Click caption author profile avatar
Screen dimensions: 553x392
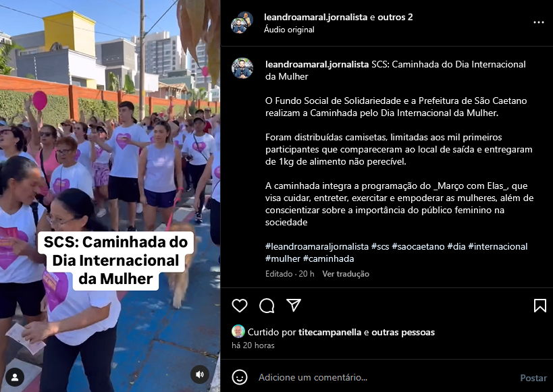tap(242, 68)
